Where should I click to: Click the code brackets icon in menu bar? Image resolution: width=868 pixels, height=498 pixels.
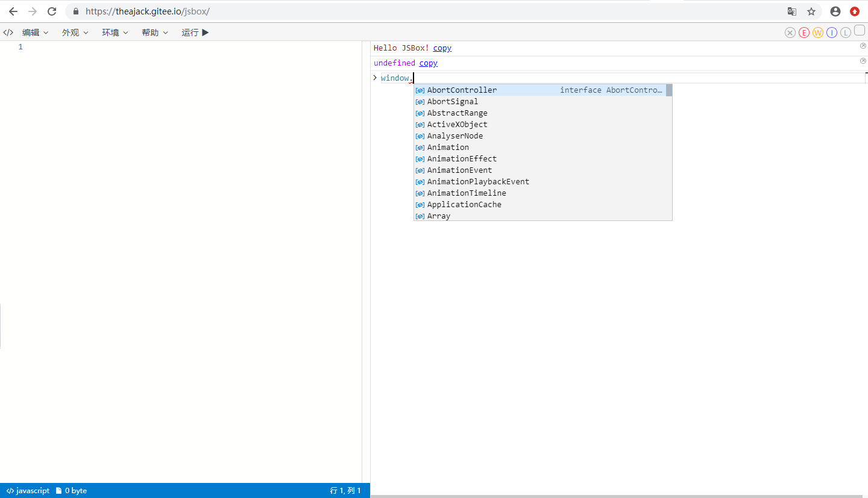pos(8,33)
